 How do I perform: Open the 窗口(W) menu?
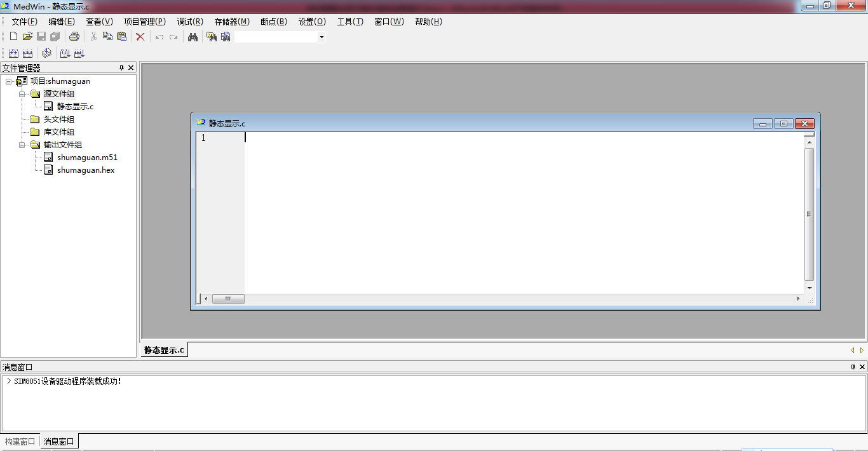pos(389,22)
